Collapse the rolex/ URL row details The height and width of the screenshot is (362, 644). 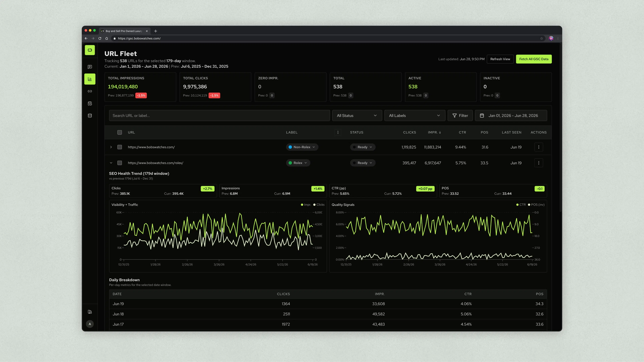coord(111,163)
